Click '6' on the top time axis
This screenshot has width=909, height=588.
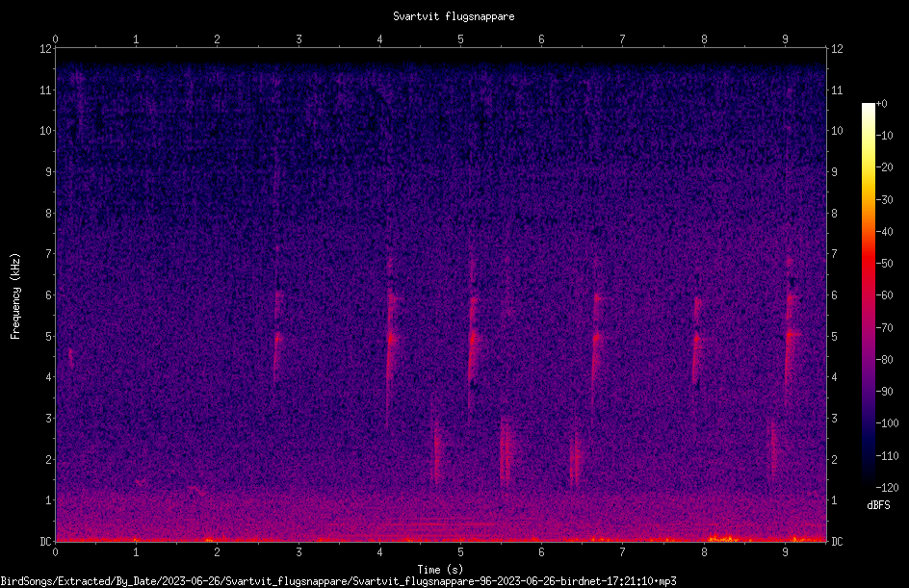[x=541, y=39]
